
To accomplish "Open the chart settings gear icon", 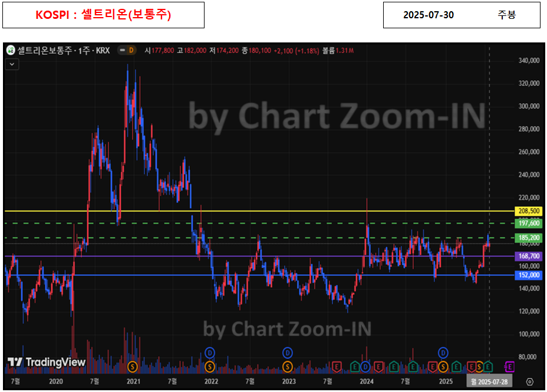I will click(x=529, y=382).
